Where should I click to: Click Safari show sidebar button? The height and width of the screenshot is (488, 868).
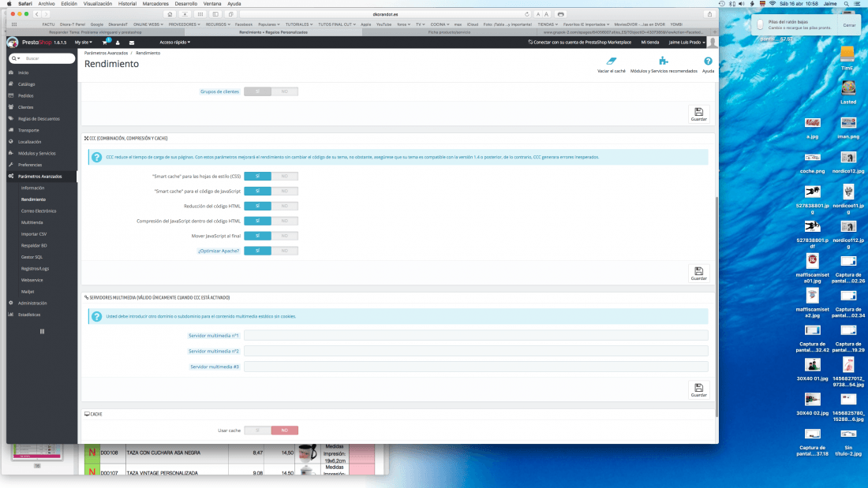(x=215, y=14)
